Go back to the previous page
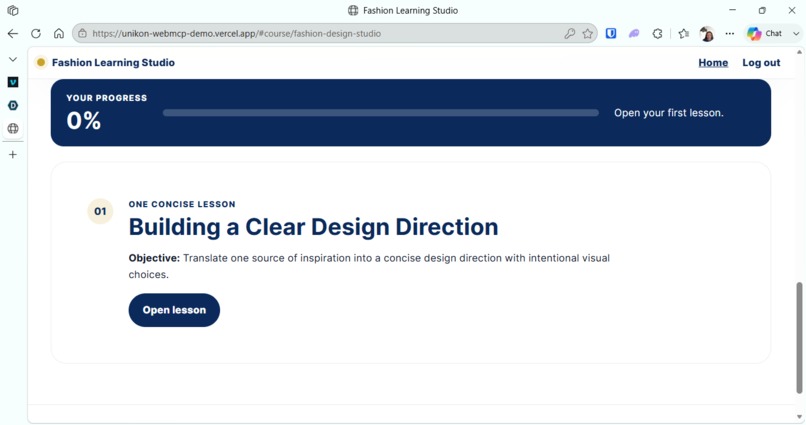The image size is (806, 425). (x=13, y=33)
